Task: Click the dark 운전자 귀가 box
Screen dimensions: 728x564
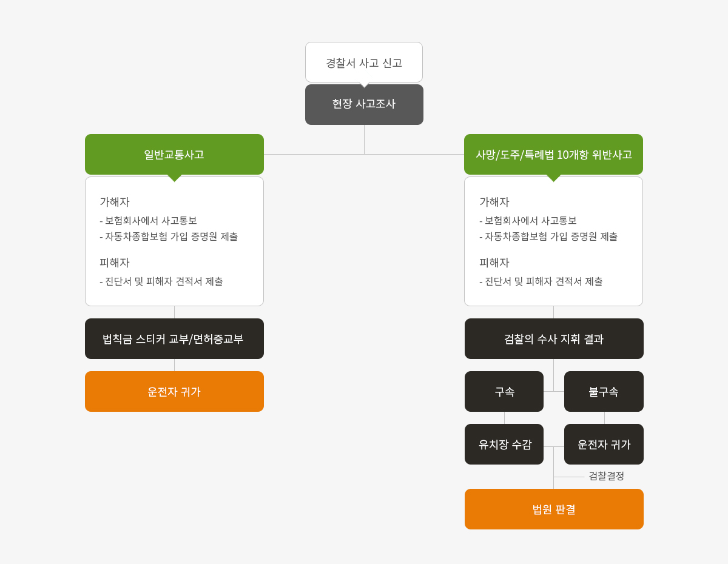Action: (604, 444)
